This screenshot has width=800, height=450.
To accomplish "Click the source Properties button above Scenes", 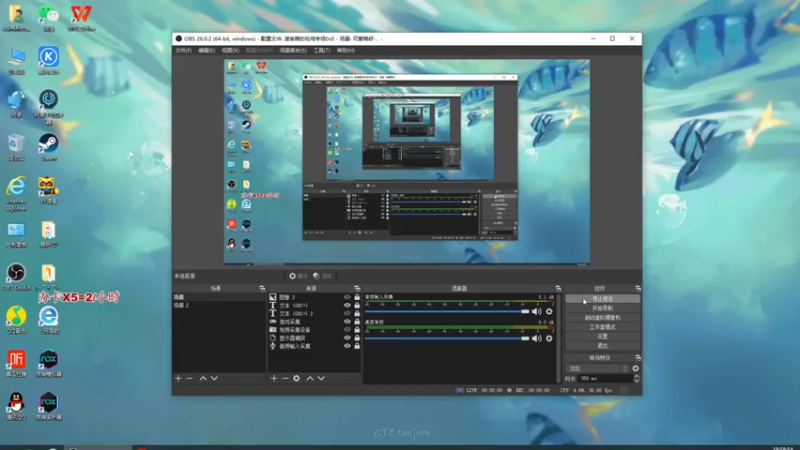I will tap(298, 276).
